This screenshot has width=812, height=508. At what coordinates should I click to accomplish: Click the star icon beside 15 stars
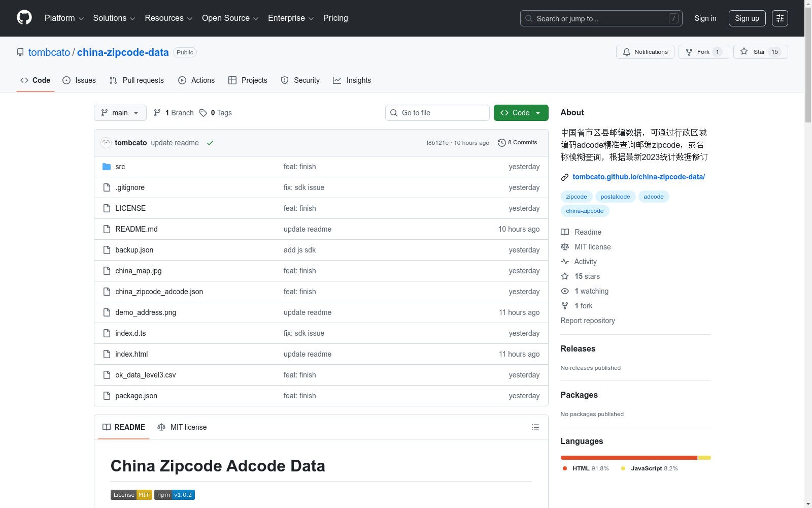click(x=565, y=276)
